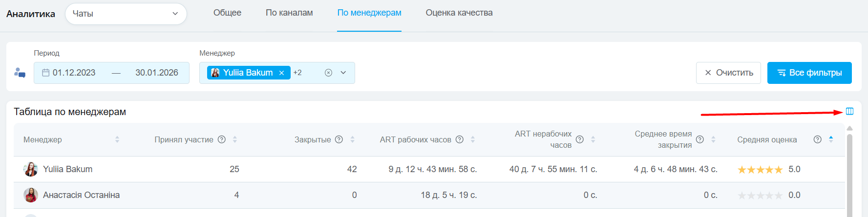Image resolution: width=868 pixels, height=217 pixels.
Task: Open the Чаты analytics dropdown
Action: pos(126,14)
